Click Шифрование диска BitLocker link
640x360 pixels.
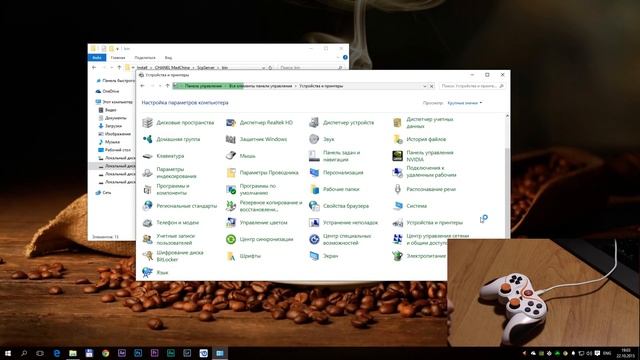180,256
